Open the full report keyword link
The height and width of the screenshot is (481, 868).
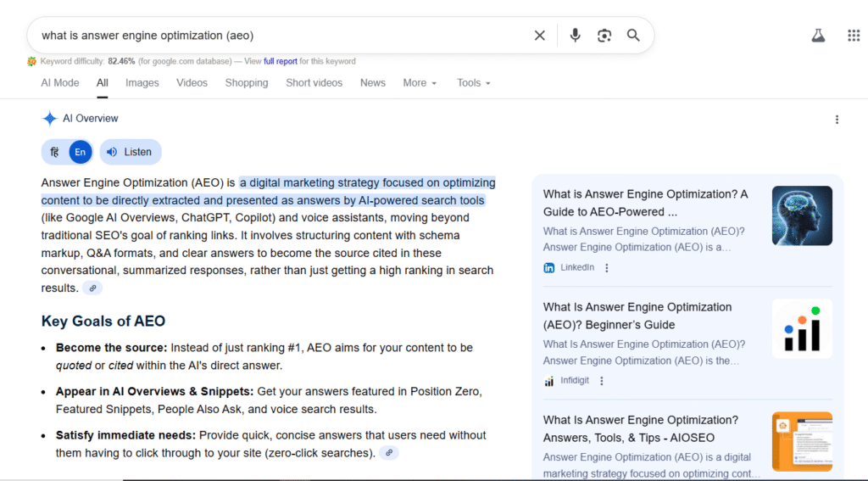[x=280, y=62]
